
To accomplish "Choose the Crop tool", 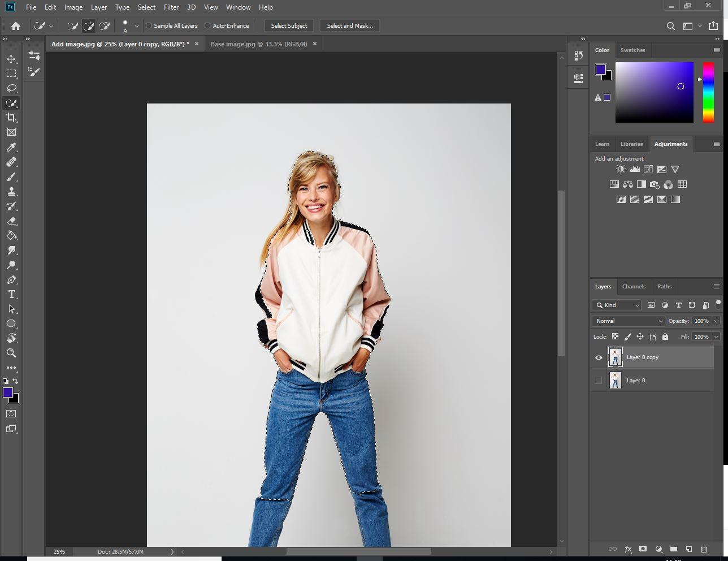I will [x=11, y=118].
